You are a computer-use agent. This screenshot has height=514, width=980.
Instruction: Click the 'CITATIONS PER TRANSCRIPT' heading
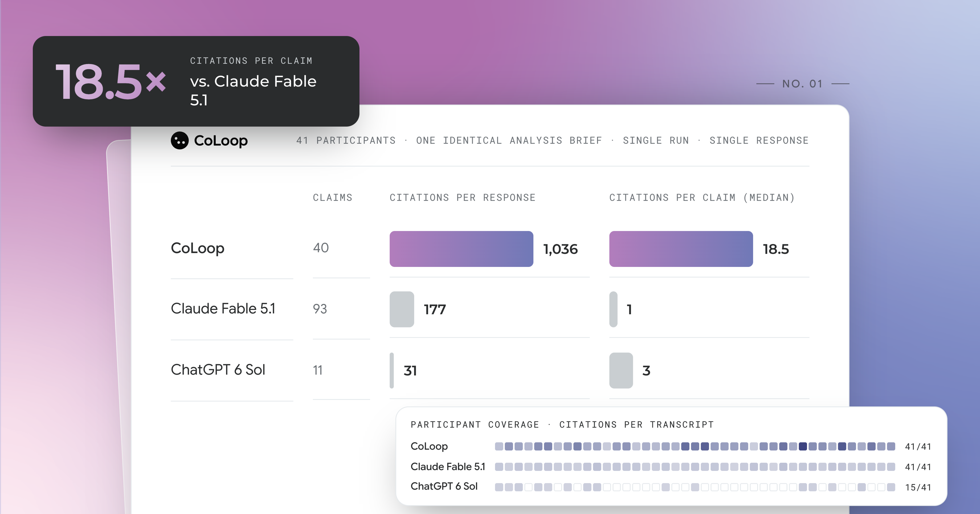pyautogui.click(x=636, y=425)
